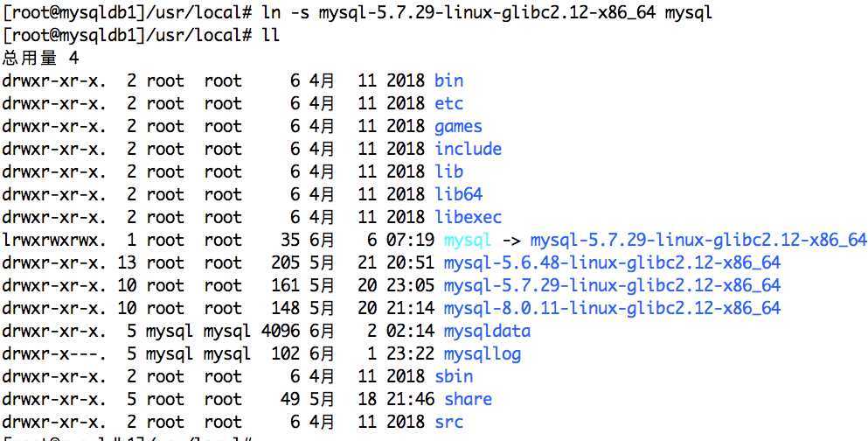Click the time 23:22 in the mysqllog row
This screenshot has height=441, width=868.
[x=410, y=354]
